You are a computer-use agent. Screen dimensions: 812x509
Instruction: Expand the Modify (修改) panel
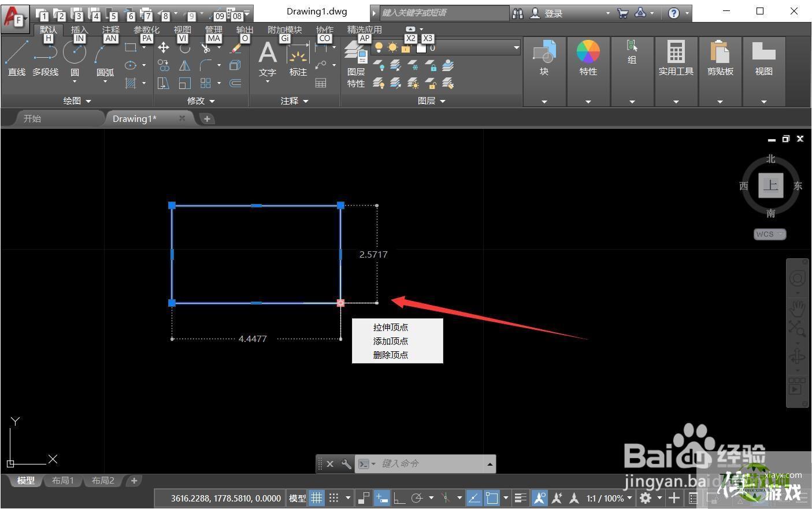[x=201, y=101]
